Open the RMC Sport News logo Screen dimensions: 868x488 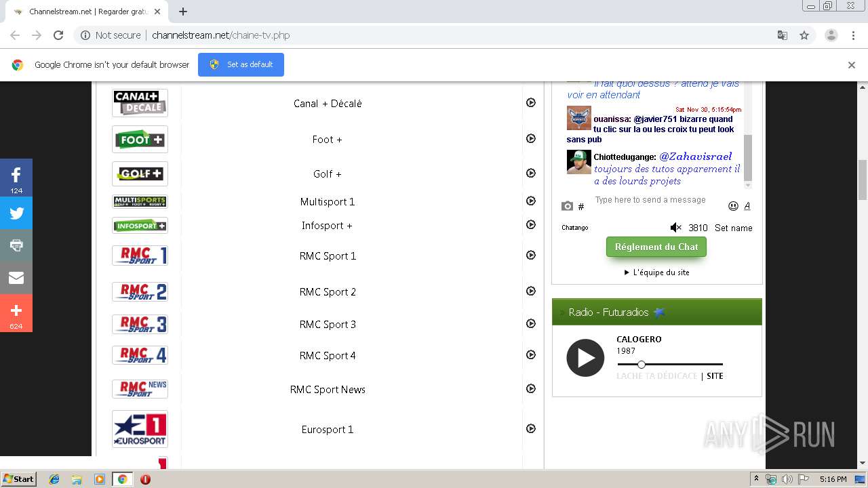[140, 389]
